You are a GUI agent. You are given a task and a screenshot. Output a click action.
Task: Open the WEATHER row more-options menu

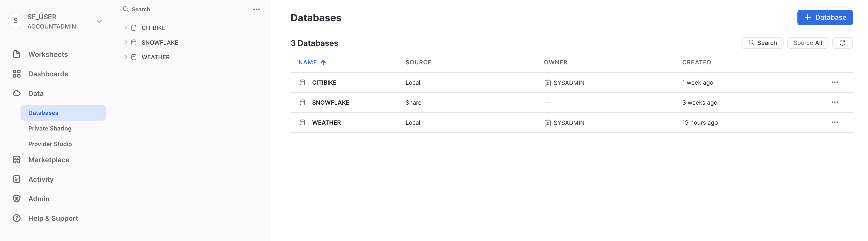[834, 122]
